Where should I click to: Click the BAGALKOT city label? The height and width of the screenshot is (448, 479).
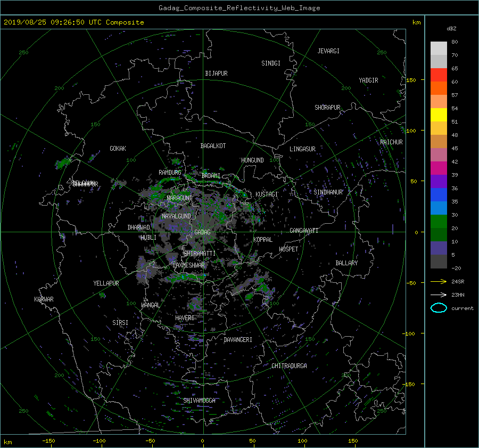[213, 146]
